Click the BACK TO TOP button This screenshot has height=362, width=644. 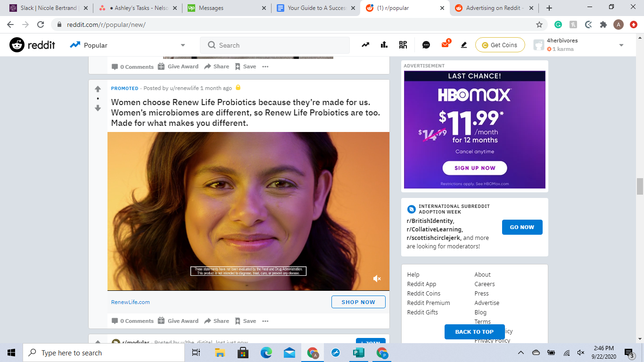[x=475, y=332]
